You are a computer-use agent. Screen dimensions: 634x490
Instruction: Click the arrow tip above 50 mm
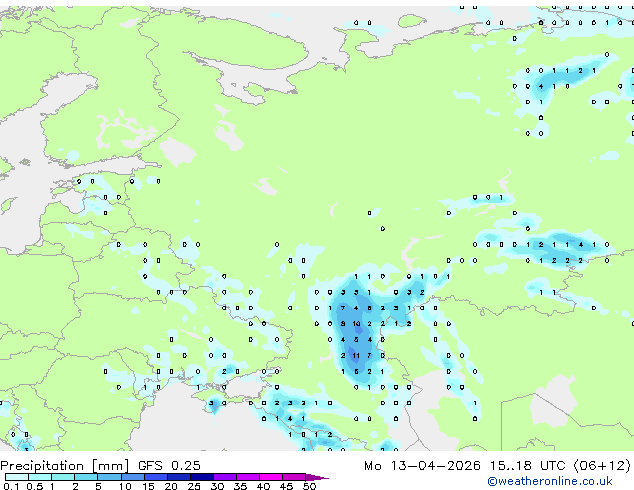click(x=317, y=477)
